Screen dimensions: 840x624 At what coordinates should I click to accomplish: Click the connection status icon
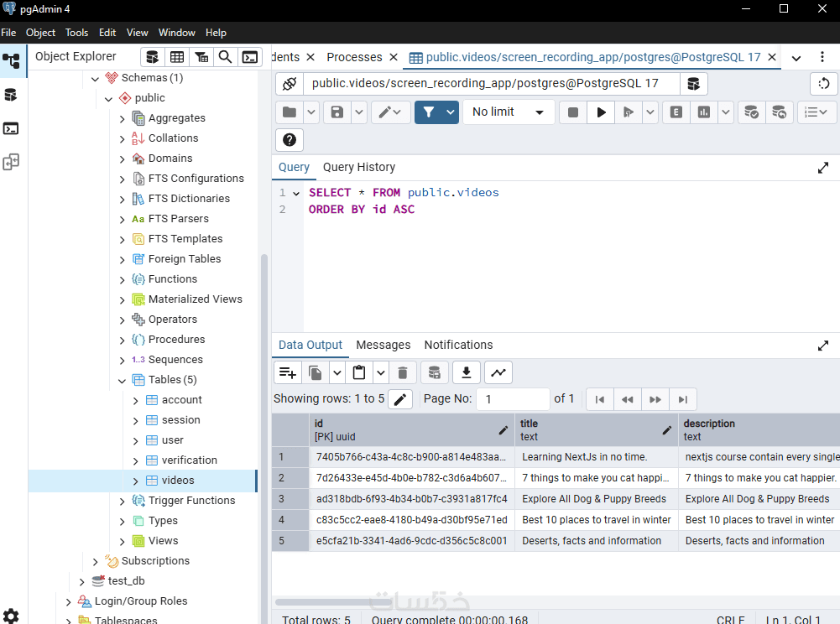tap(290, 84)
